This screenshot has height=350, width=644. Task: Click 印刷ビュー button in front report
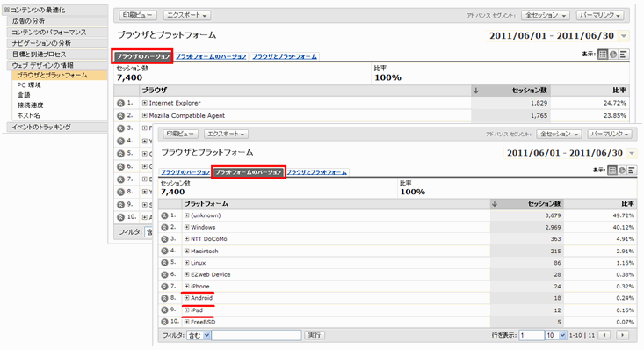[180, 134]
